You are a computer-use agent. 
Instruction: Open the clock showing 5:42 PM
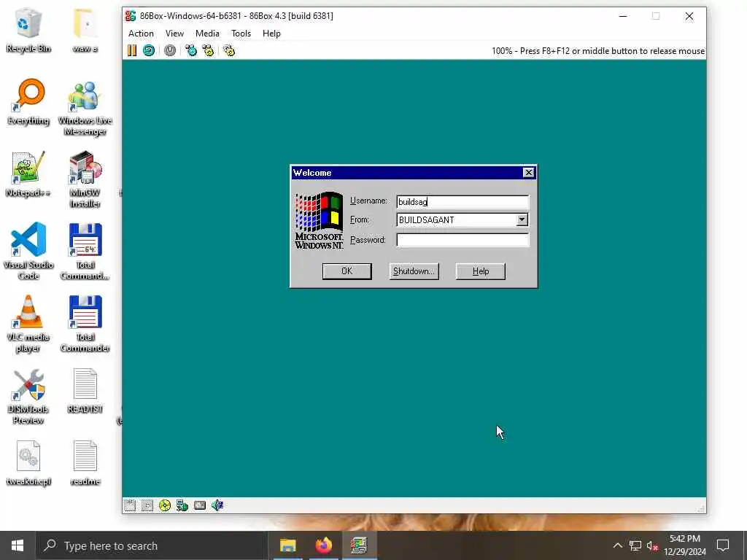(x=684, y=545)
